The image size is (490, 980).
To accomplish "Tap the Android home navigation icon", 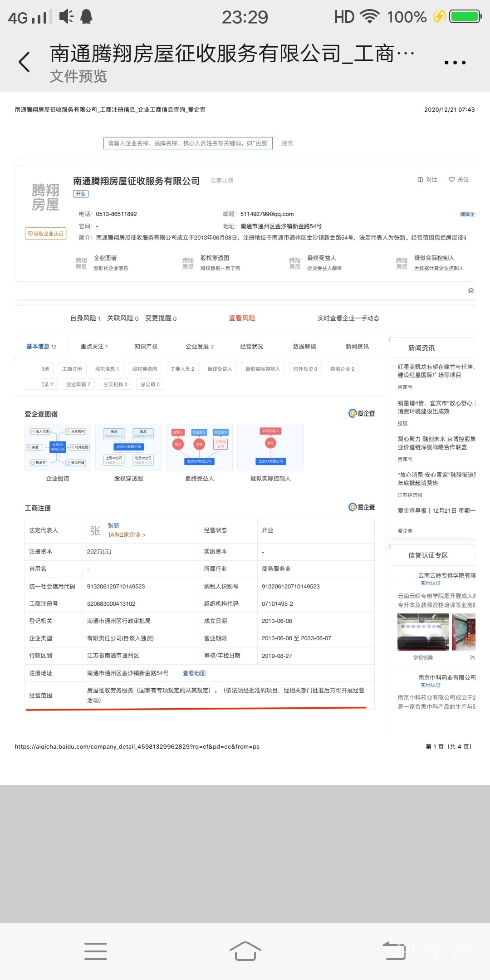I will 245,951.
